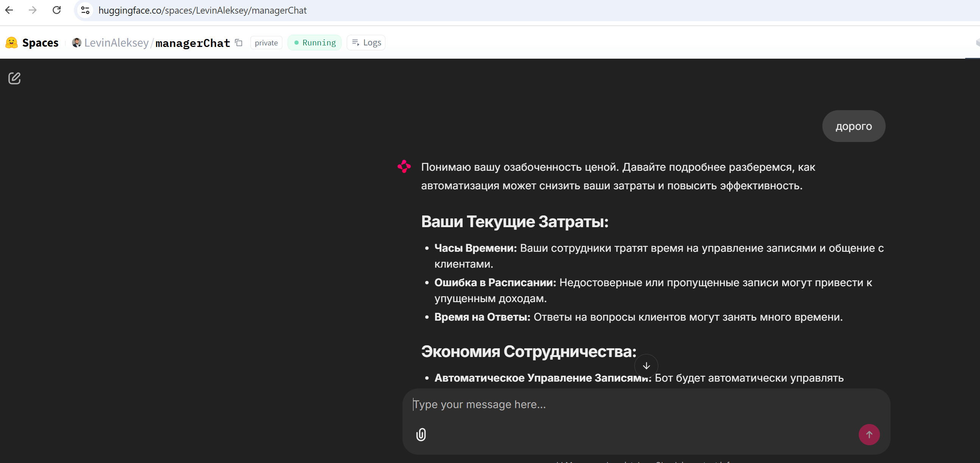Click the private visibility badge

tap(266, 42)
